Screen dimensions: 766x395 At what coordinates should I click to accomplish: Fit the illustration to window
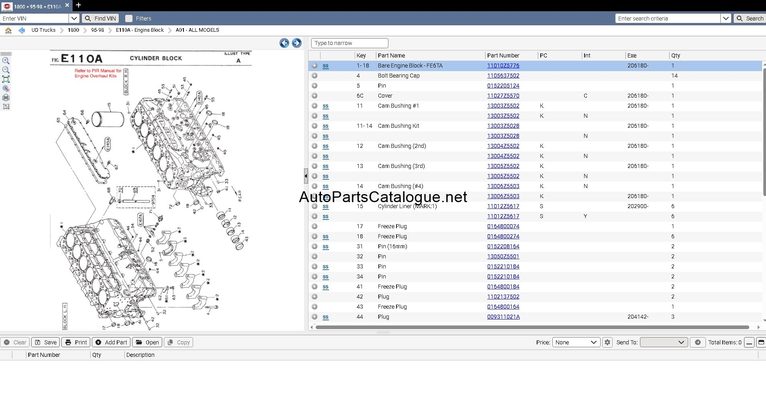(x=5, y=79)
